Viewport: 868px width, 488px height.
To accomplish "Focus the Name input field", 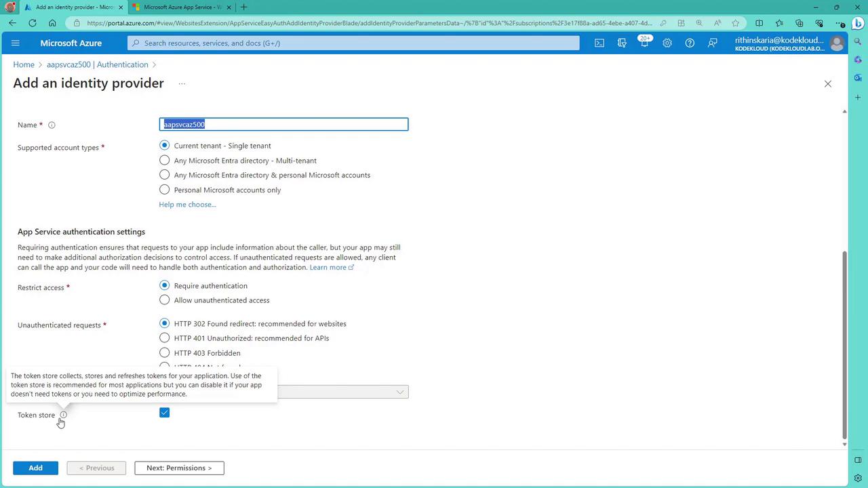I will coord(284,124).
